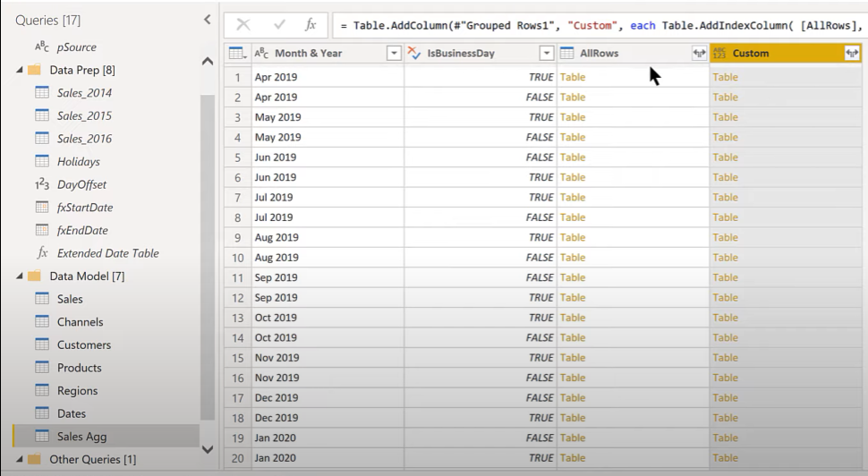The height and width of the screenshot is (476, 868).
Task: Cancel the formula edit with X icon
Action: coord(243,24)
